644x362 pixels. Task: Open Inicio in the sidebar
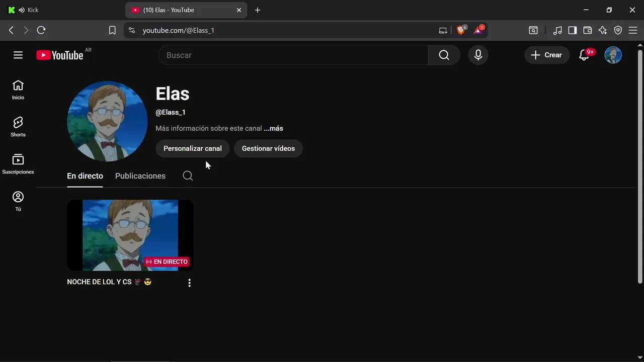pyautogui.click(x=18, y=90)
